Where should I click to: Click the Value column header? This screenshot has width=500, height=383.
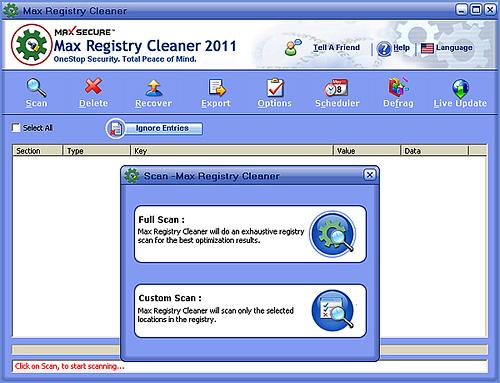pos(367,151)
